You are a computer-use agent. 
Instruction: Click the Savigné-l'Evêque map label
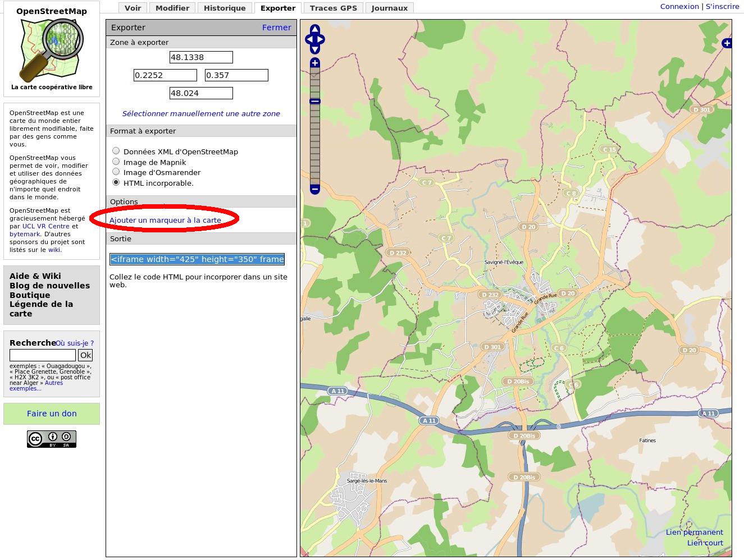[504, 262]
